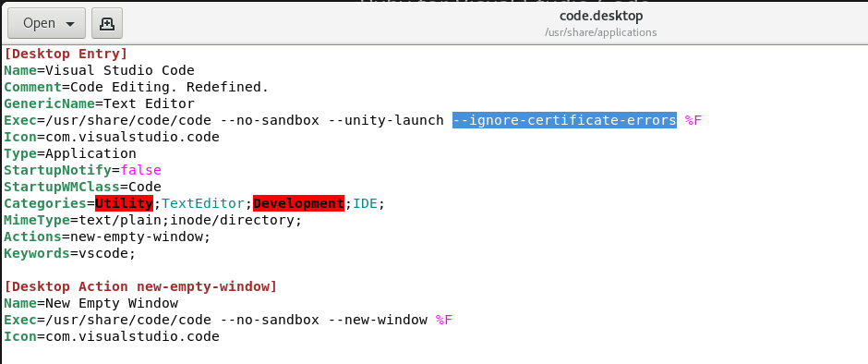Click the Name=New Empty Window line
Screen dimensions: 868x364
pyautogui.click(x=91, y=303)
